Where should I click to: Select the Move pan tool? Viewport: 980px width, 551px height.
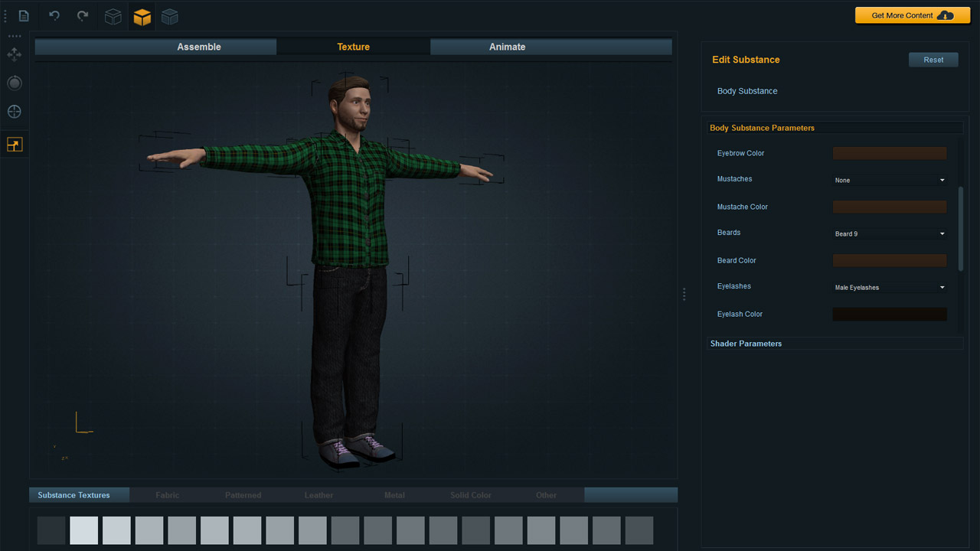15,55
